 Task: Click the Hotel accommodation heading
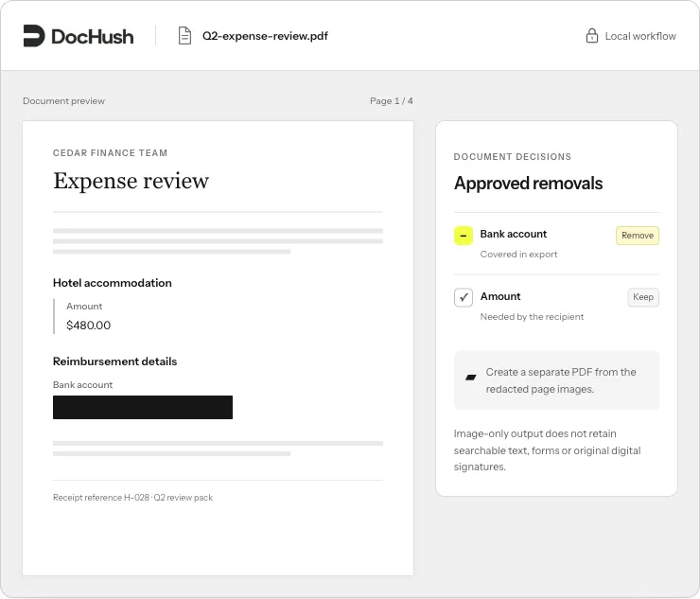click(x=112, y=283)
